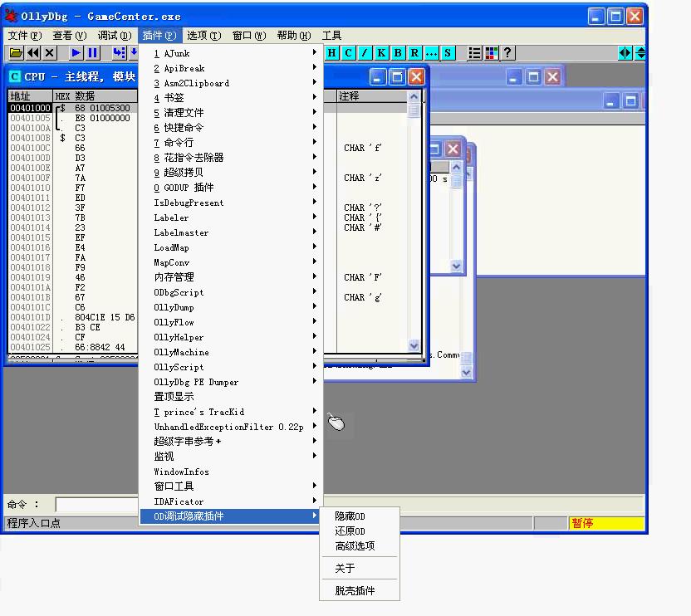Expand the 花指令去除器 submenu
Screen dimensions: 691x616
232,158
